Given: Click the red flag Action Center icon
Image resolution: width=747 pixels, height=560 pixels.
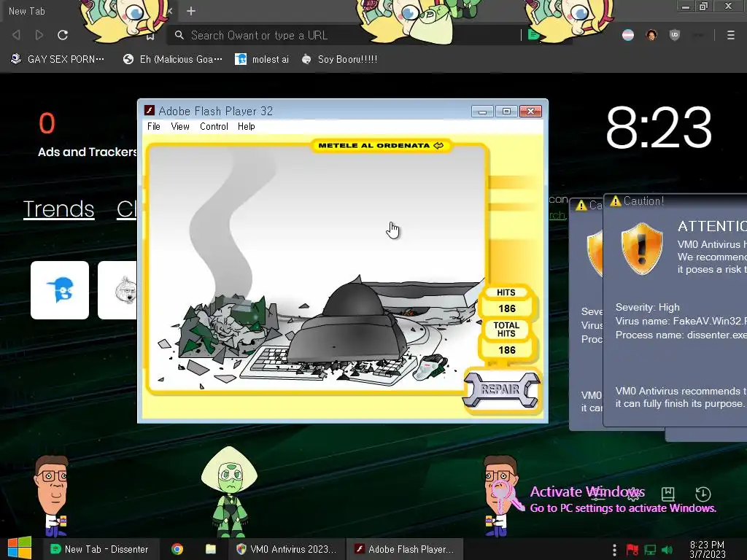Looking at the screenshot, I should 632,550.
